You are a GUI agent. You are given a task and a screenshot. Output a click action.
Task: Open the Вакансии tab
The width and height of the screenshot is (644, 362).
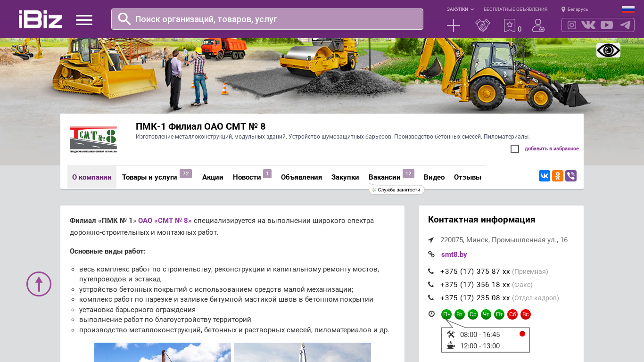pos(384,177)
